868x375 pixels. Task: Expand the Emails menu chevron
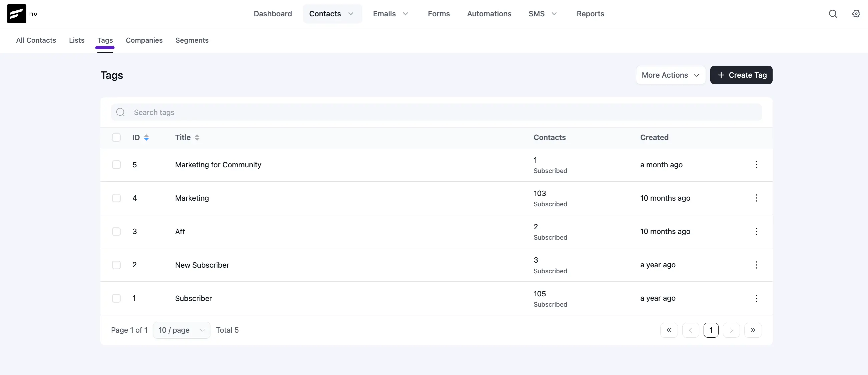click(x=405, y=14)
